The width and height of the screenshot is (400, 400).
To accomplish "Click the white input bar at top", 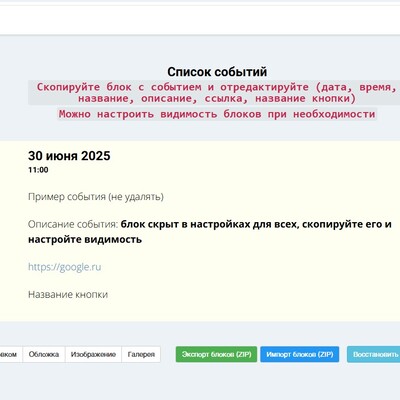I will coord(200,20).
